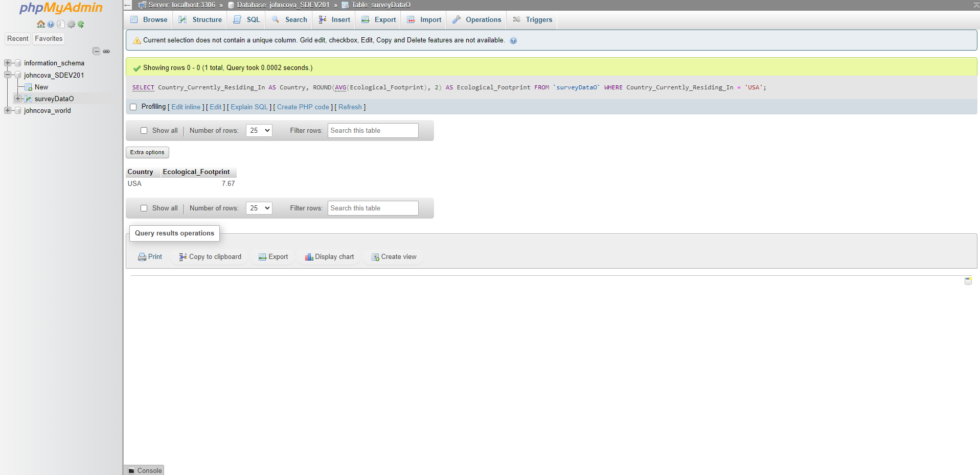The width and height of the screenshot is (980, 475).
Task: Click page settings icon at top right corner
Action: (975, 5)
